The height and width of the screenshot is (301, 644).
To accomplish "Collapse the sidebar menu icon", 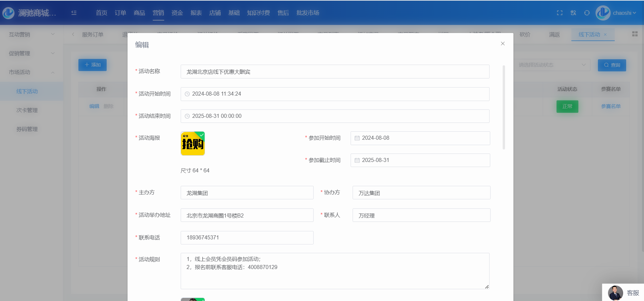I will 74,13.
